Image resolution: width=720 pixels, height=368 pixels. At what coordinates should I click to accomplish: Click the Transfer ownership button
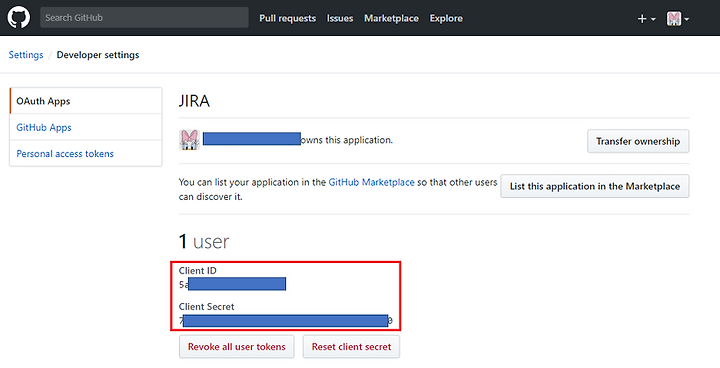[x=638, y=141]
